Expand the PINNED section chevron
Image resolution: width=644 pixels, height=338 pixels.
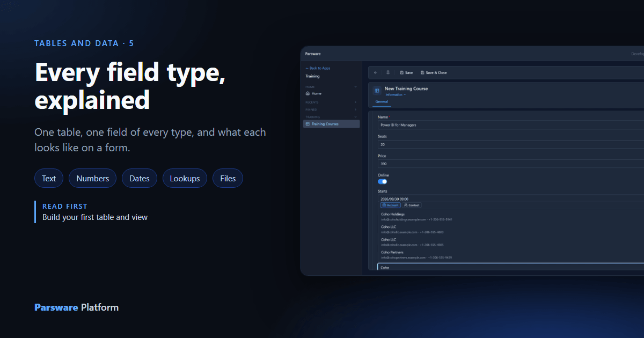click(355, 109)
